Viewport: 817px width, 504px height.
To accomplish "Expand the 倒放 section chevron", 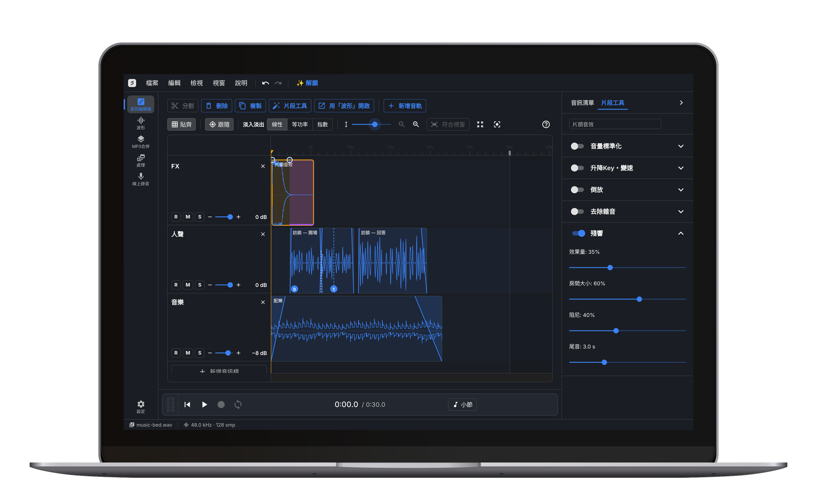I will pos(681,190).
